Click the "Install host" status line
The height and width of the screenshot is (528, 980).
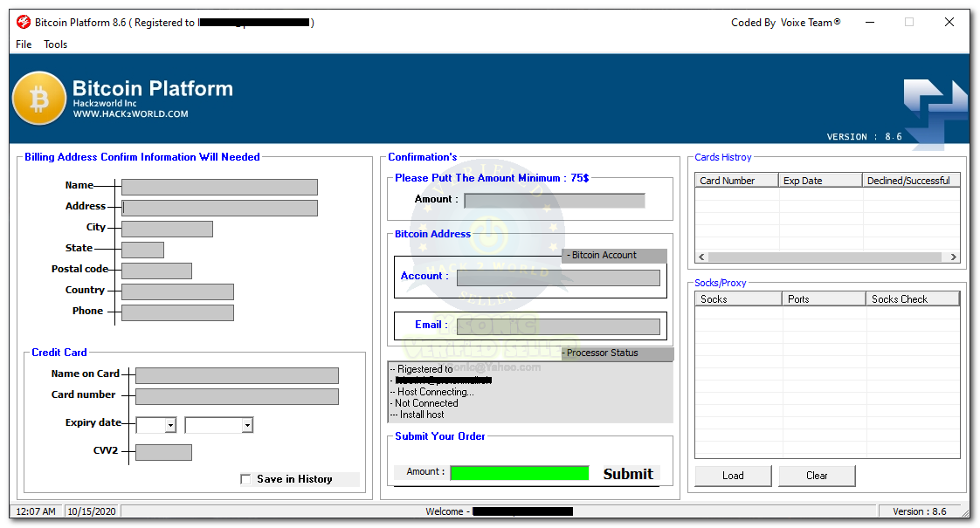pos(418,415)
